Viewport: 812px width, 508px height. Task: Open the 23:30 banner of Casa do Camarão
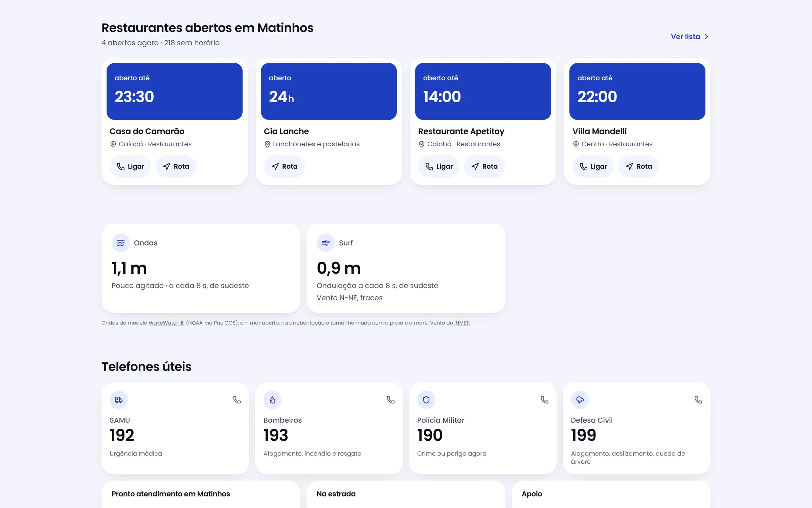[x=175, y=91]
